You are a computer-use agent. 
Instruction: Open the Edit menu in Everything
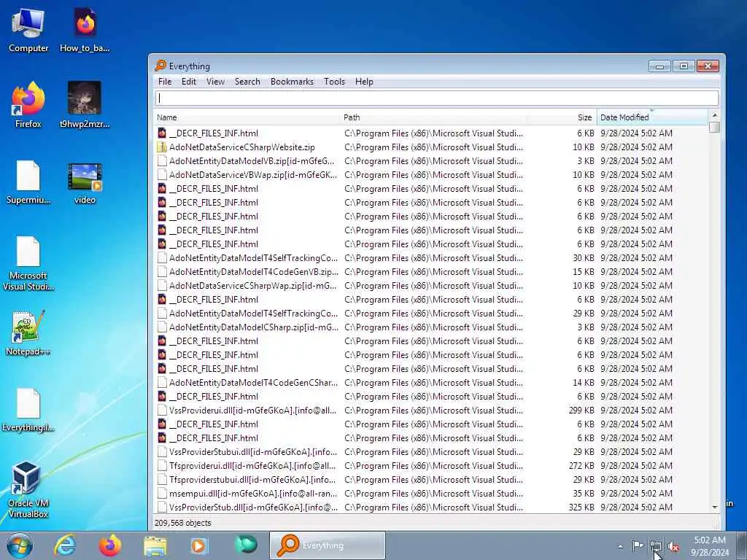coord(189,82)
